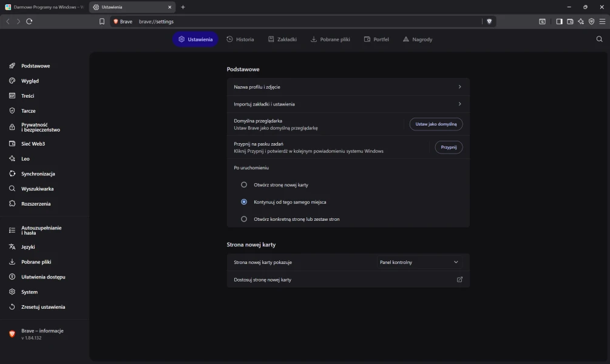Open the Brave Wallet toolbar icon
610x364 pixels.
coord(570,21)
